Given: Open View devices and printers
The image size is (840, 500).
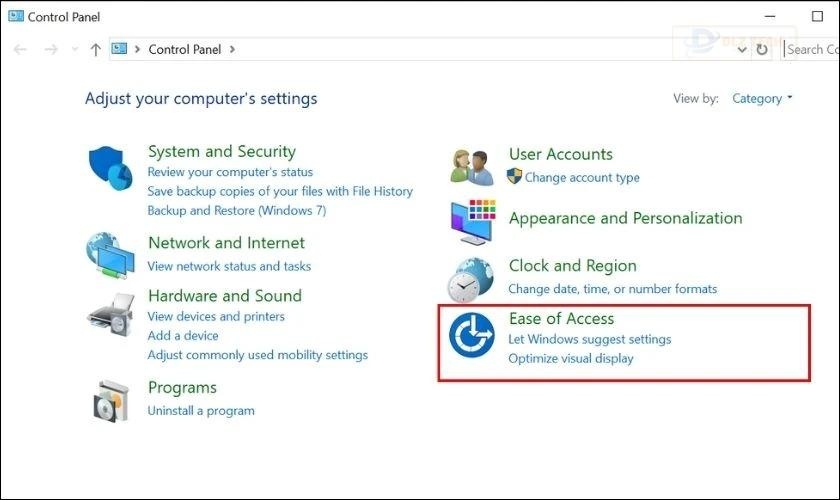Looking at the screenshot, I should coord(216,316).
